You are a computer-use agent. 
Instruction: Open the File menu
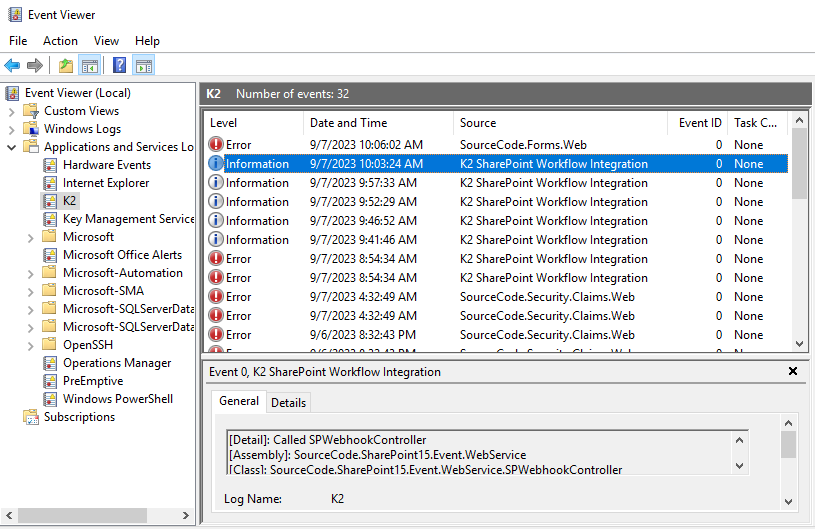coord(18,41)
